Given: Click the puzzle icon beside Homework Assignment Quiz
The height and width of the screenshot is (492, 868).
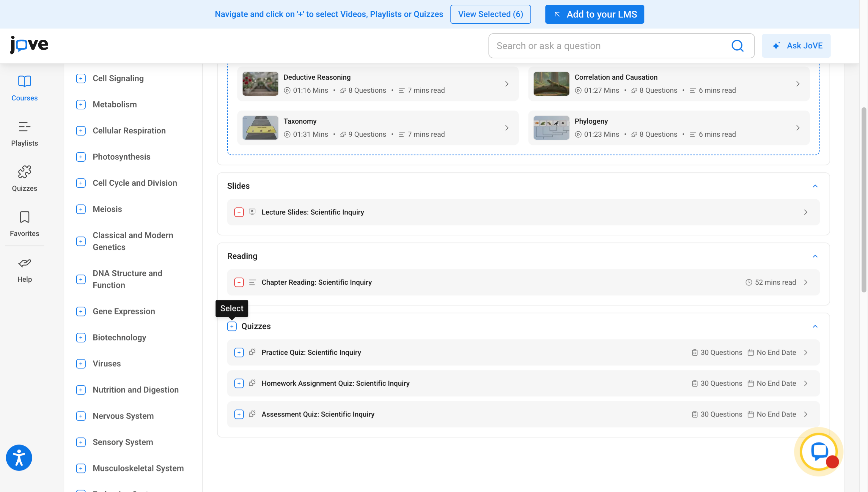Looking at the screenshot, I should tap(252, 383).
